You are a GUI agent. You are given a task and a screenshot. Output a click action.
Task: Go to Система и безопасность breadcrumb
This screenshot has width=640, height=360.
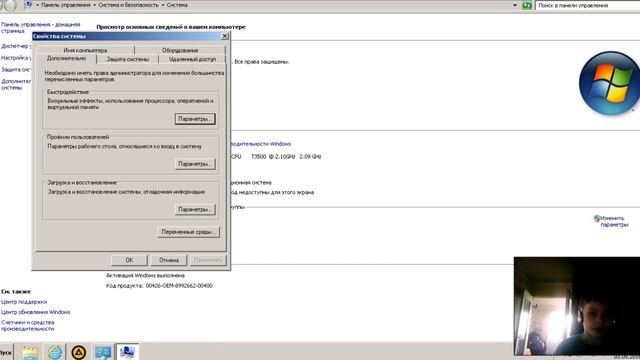click(x=128, y=5)
